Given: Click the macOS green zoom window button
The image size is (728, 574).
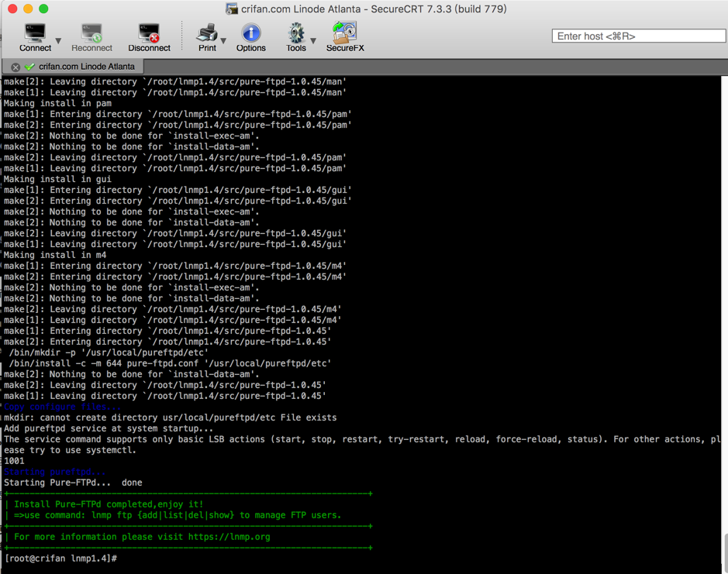Looking at the screenshot, I should 43,9.
